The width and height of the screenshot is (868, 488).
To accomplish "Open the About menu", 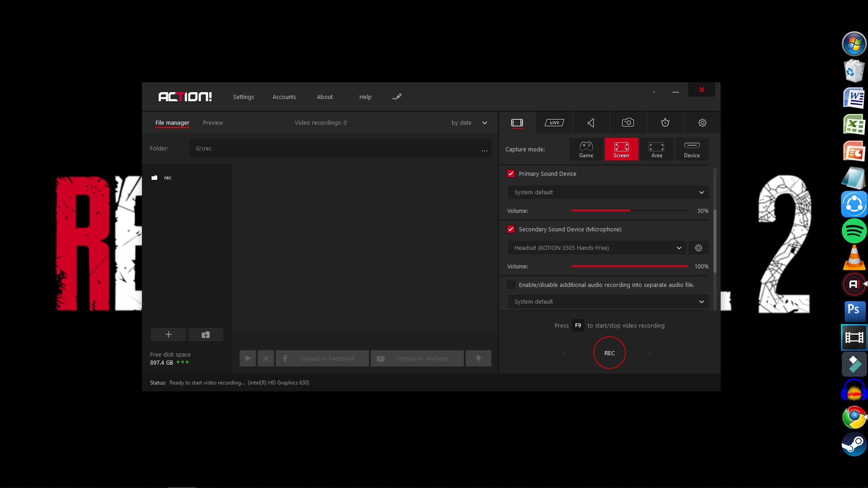I will pyautogui.click(x=325, y=97).
